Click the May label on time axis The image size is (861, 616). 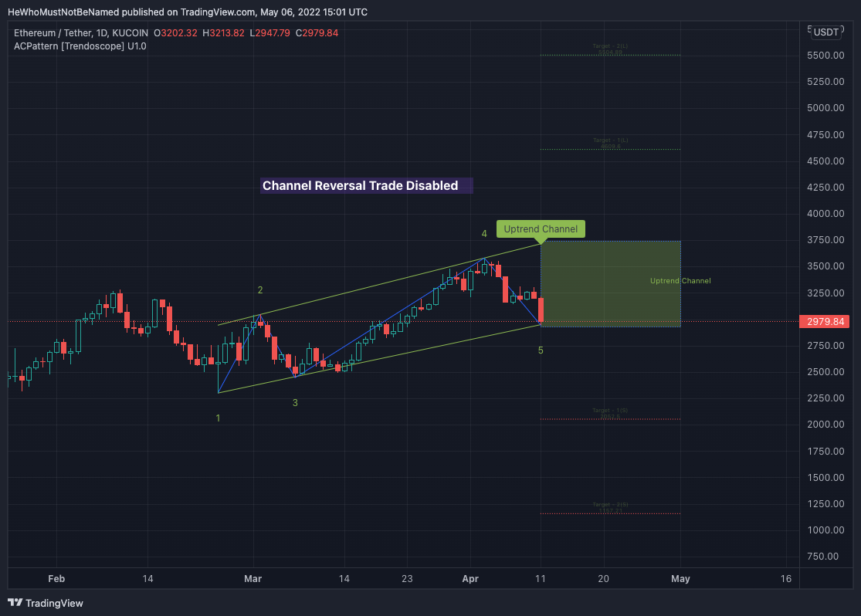tap(680, 579)
